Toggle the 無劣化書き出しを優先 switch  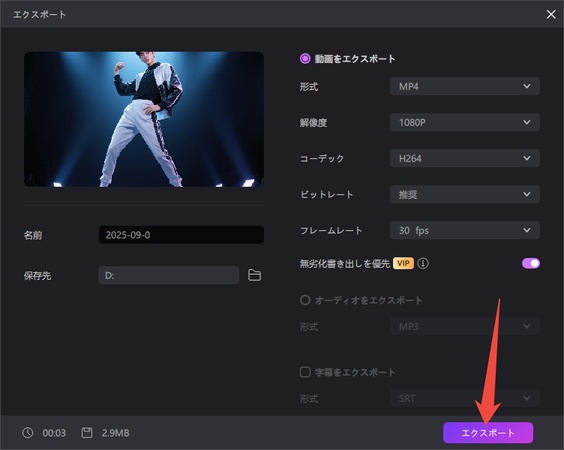531,263
